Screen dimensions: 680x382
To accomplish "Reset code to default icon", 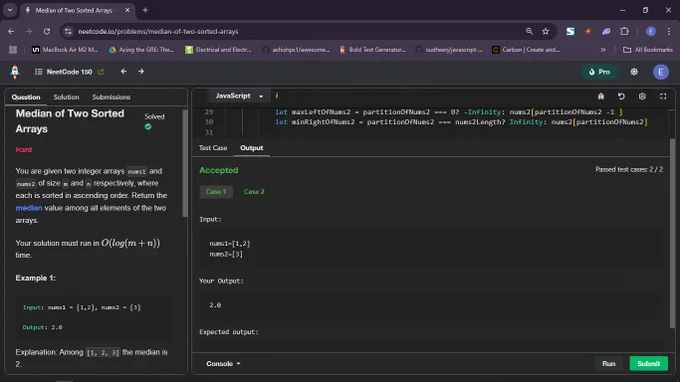I will coord(621,96).
